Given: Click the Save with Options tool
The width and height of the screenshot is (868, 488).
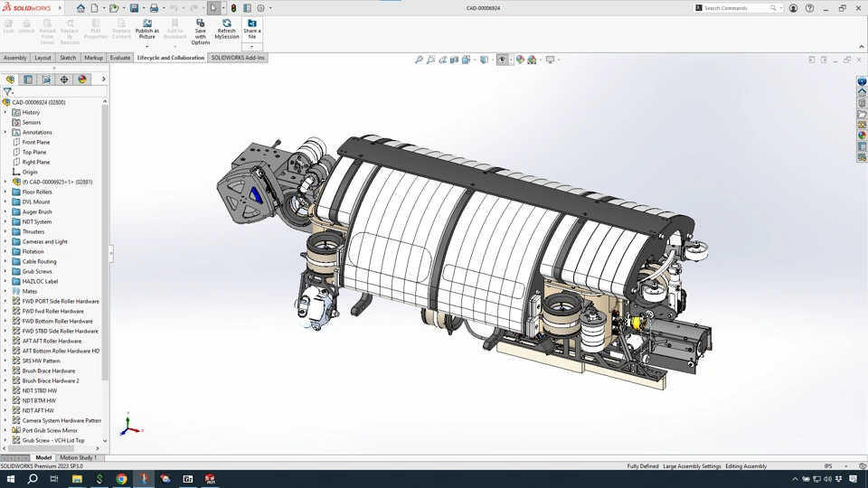Looking at the screenshot, I should pyautogui.click(x=200, y=28).
